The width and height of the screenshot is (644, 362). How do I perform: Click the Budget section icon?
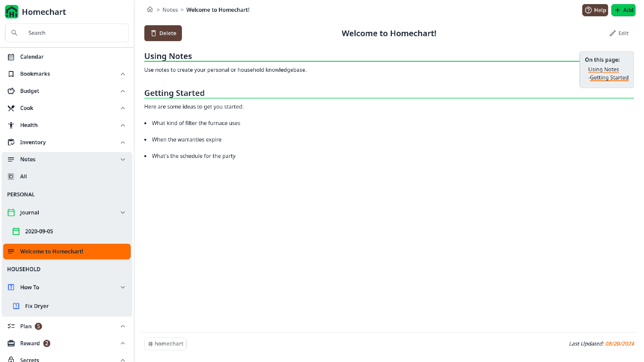click(x=11, y=91)
